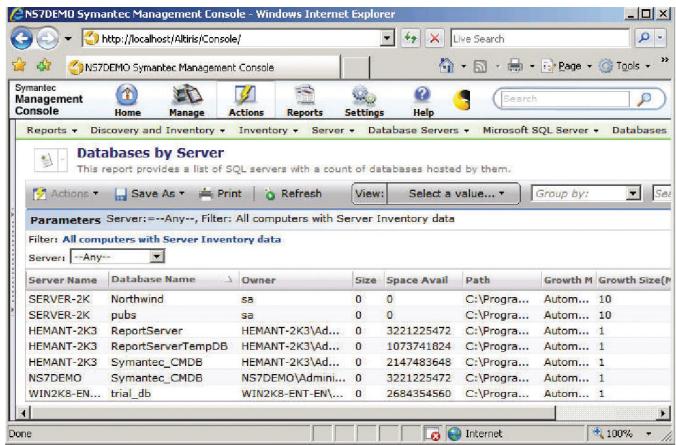Click the browser Home page icon

[446, 66]
